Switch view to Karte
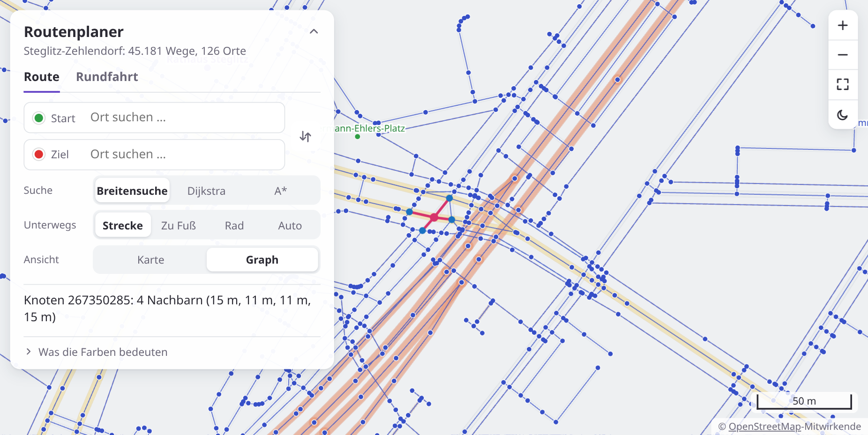The width and height of the screenshot is (868, 435). pyautogui.click(x=150, y=260)
